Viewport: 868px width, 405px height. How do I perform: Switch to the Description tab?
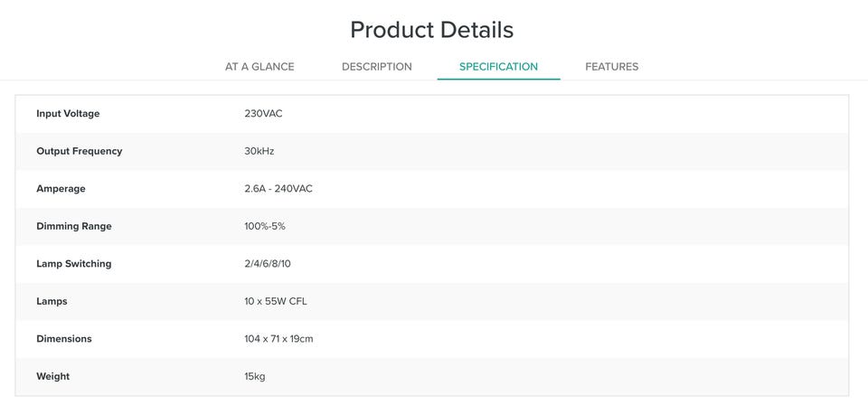(x=376, y=67)
